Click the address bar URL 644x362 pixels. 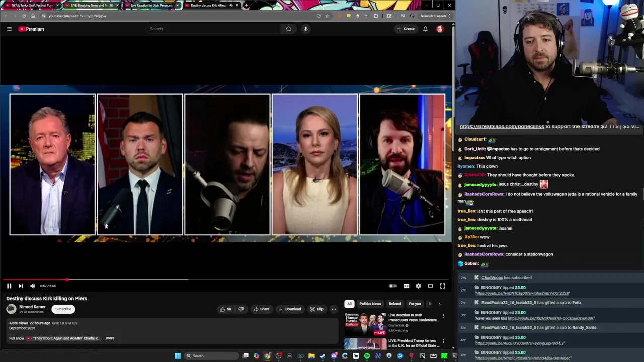click(x=77, y=16)
